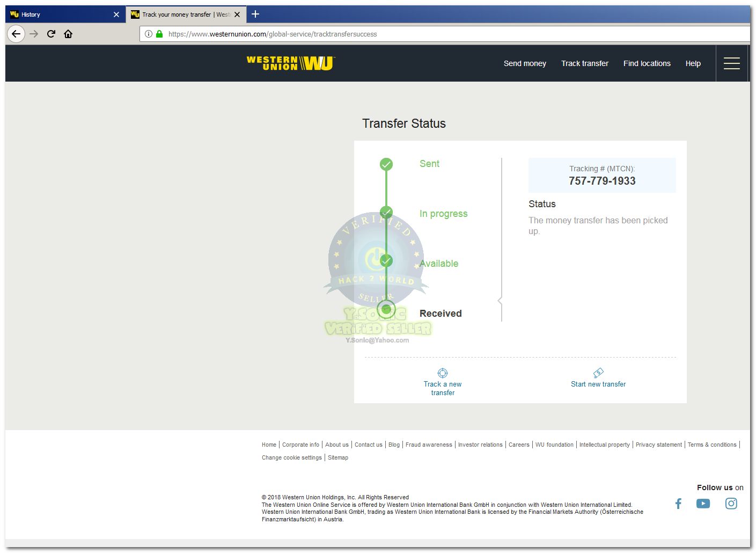Open the Facebook follow icon
756x553 pixels.
(678, 504)
